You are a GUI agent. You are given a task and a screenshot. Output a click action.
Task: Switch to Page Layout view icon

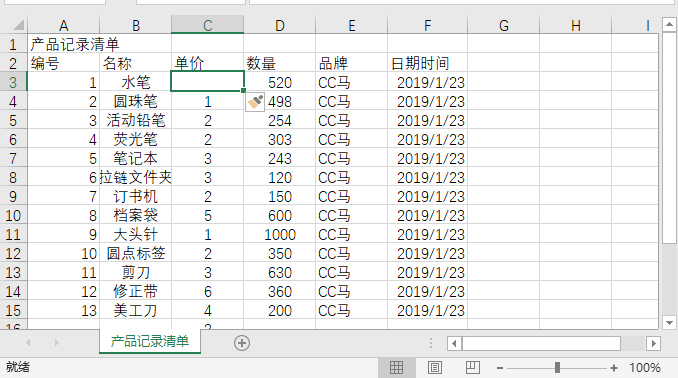435,368
